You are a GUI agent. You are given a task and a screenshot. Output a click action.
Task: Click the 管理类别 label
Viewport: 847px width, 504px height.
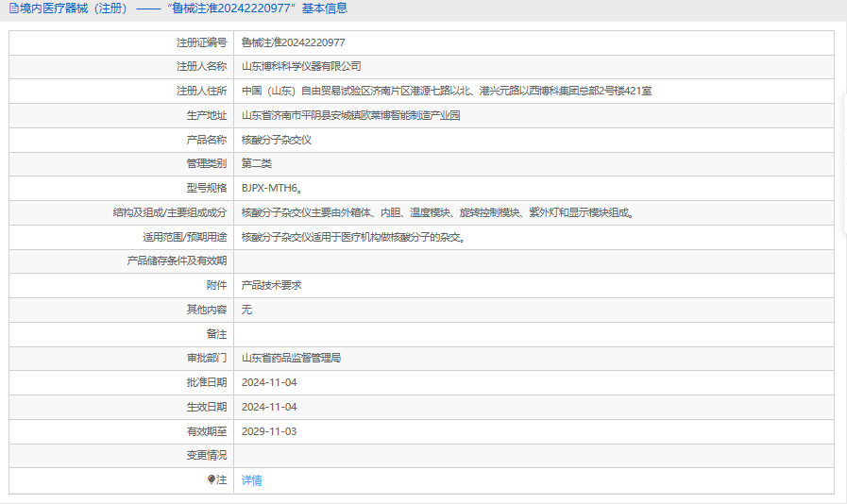click(207, 163)
